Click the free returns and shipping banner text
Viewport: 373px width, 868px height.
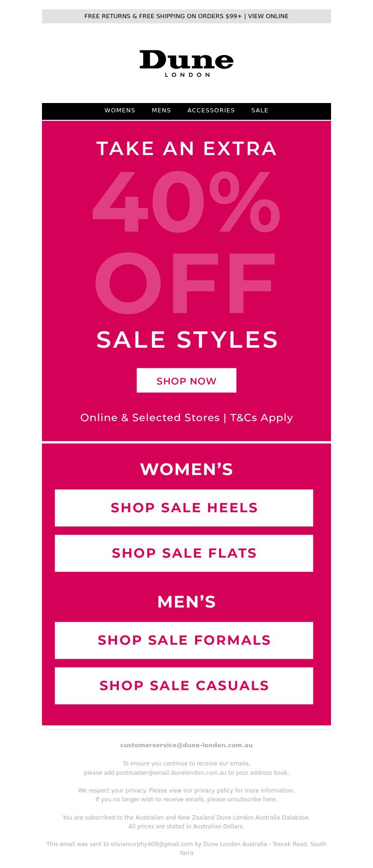point(163,16)
